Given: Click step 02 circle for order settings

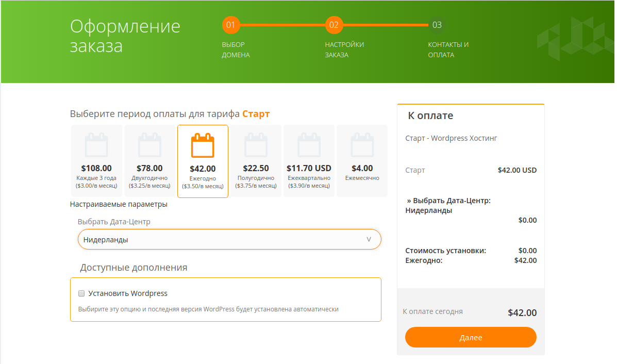Looking at the screenshot, I should pyautogui.click(x=334, y=25).
